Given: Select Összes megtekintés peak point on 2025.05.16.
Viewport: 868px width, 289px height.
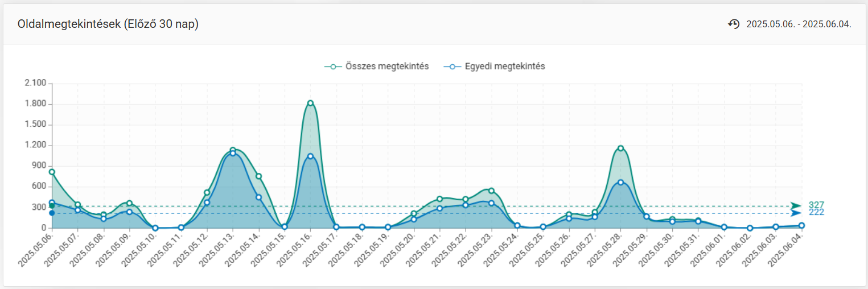Looking at the screenshot, I should 310,103.
